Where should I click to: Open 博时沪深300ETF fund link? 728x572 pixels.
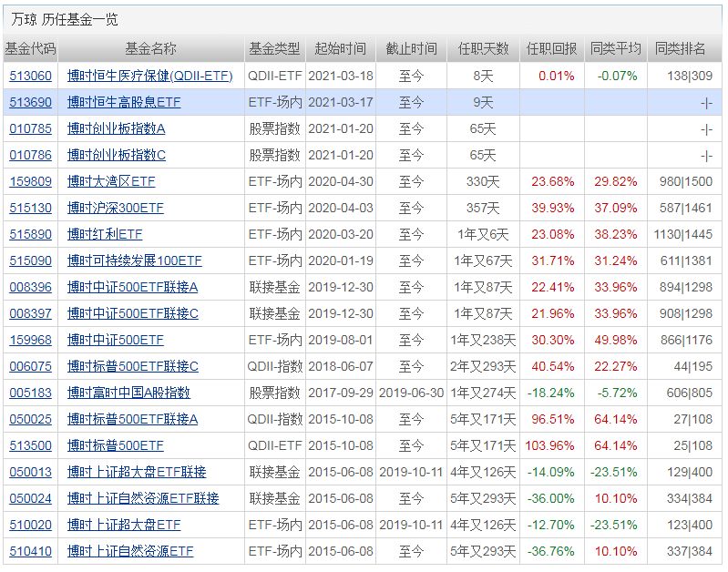(116, 208)
